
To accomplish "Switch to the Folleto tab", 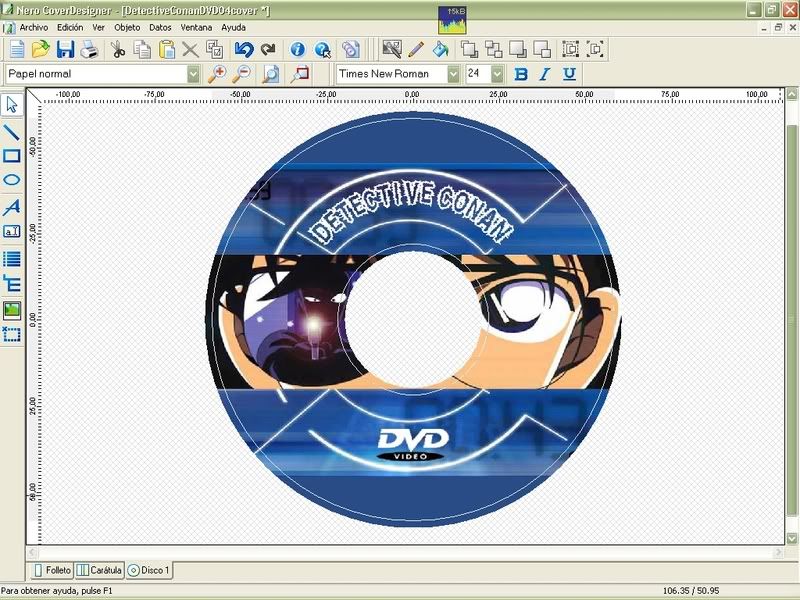I will pyautogui.click(x=52, y=570).
